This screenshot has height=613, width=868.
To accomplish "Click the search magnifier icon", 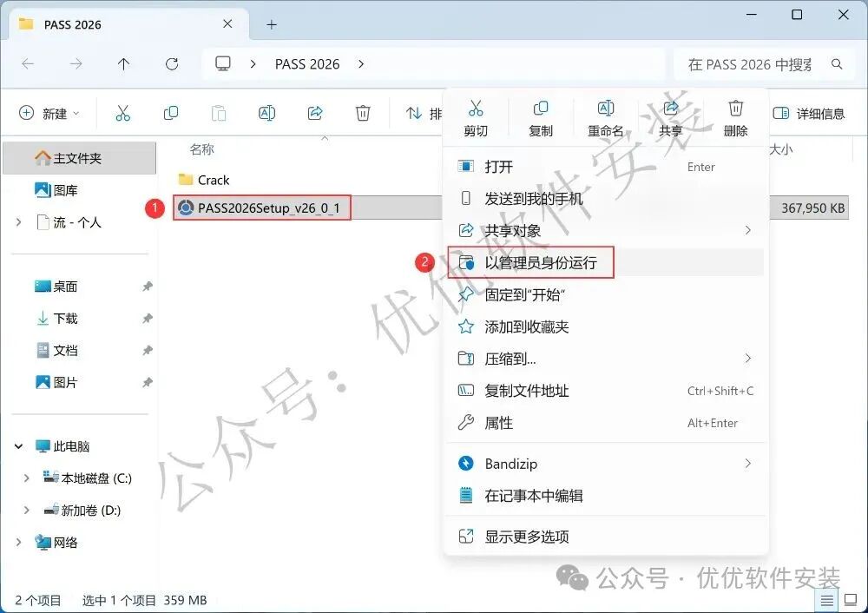I will [837, 64].
